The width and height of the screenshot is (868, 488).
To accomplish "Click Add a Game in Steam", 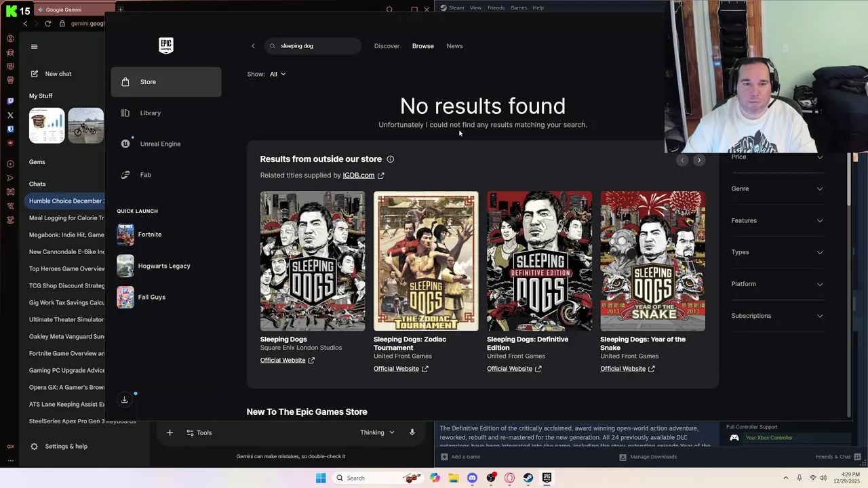I will coord(460,457).
